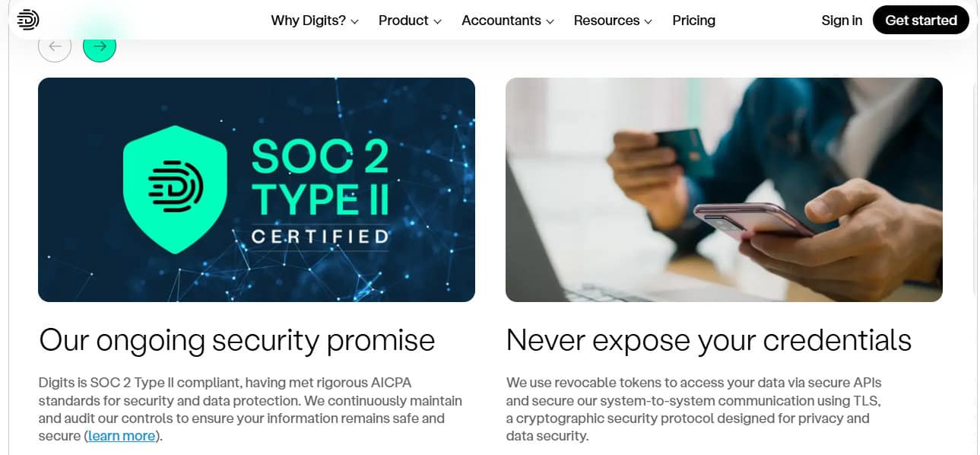
Task: Click the CERTIFIED label in the banner
Action: click(x=320, y=237)
